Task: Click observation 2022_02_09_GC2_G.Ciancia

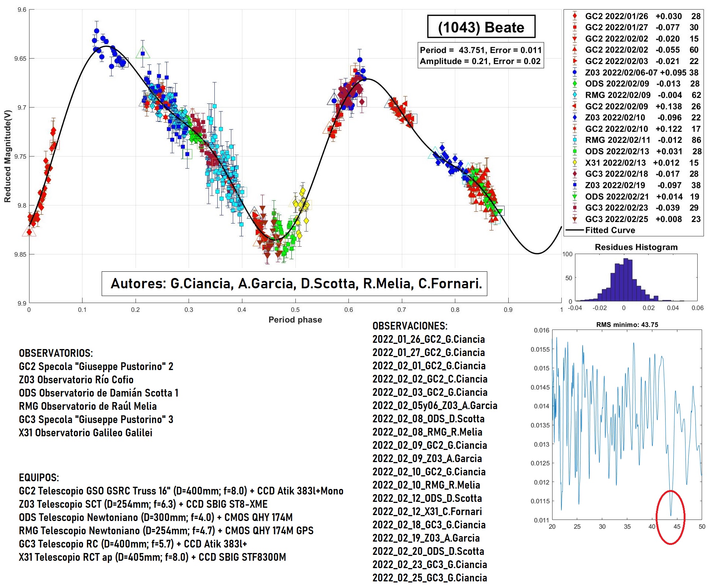Action: pos(429,446)
